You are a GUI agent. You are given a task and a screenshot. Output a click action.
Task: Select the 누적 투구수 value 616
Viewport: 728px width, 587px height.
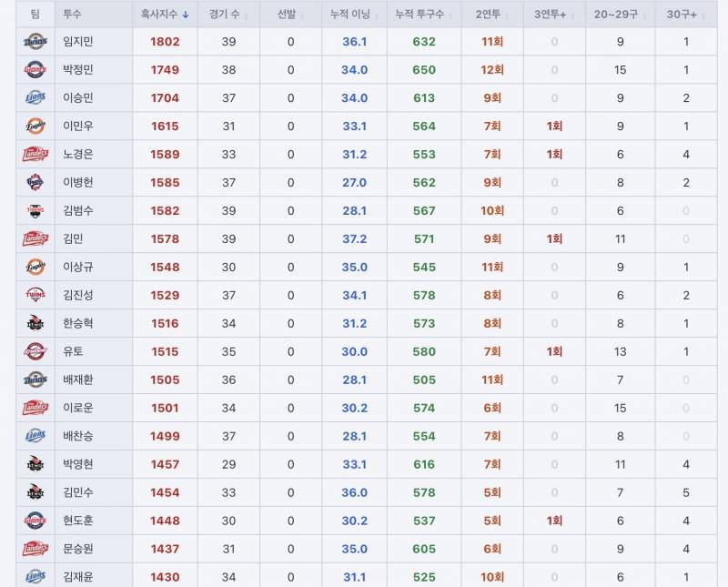[x=424, y=464]
